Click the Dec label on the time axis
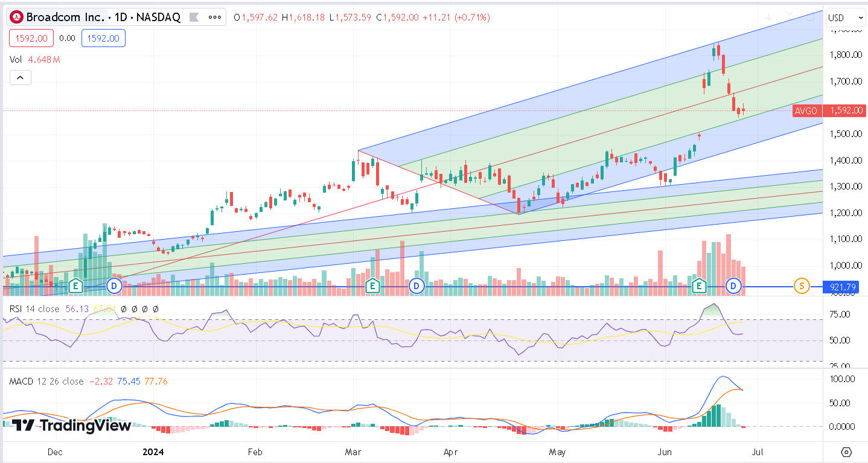This screenshot has width=868, height=463. point(55,452)
